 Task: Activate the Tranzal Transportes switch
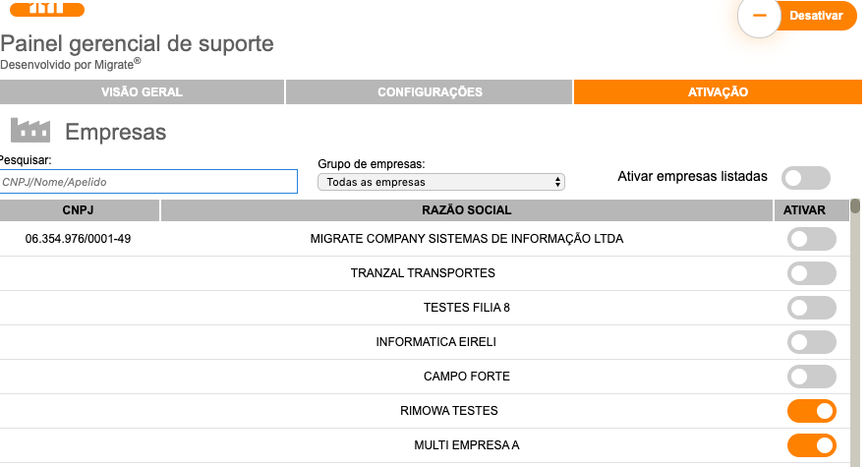(x=812, y=273)
